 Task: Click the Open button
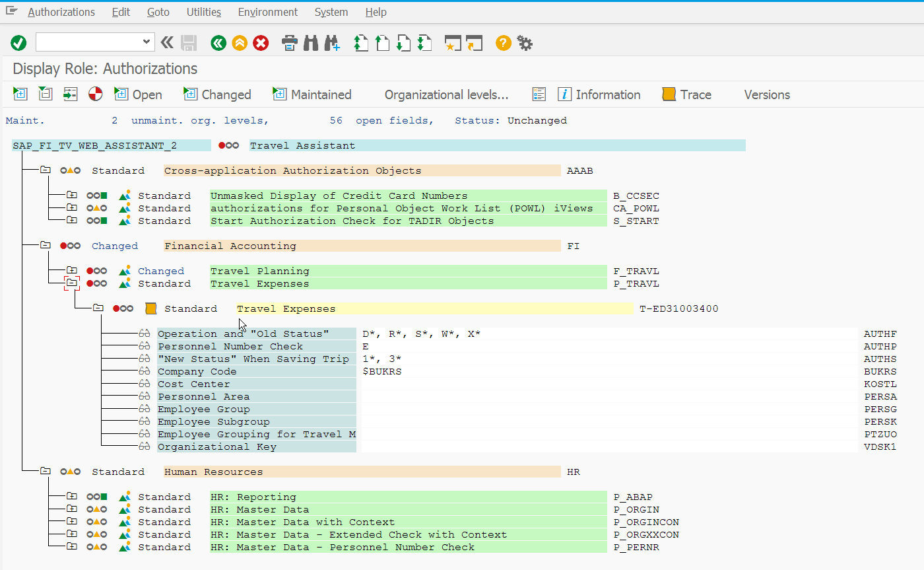(138, 94)
